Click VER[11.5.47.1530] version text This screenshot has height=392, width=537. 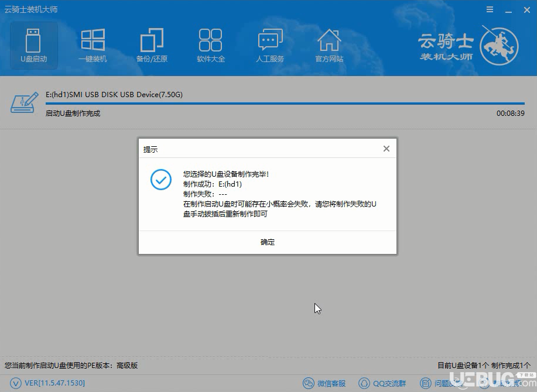(x=55, y=383)
